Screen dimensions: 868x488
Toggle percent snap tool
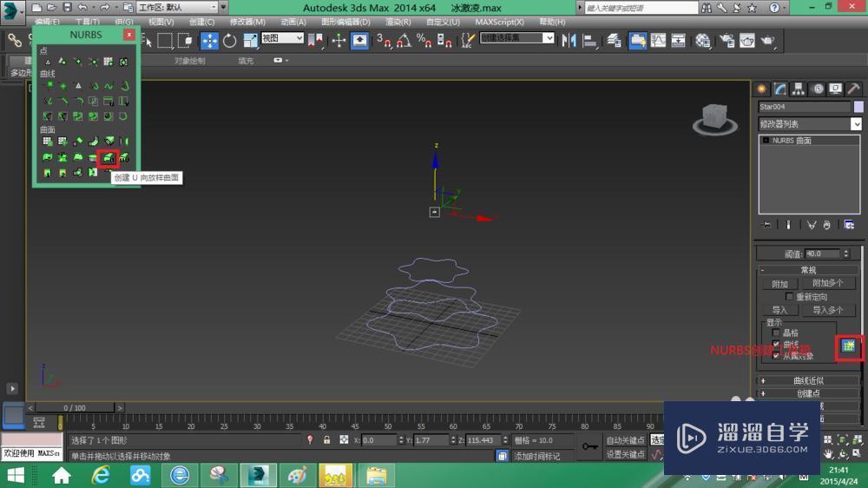(x=424, y=41)
